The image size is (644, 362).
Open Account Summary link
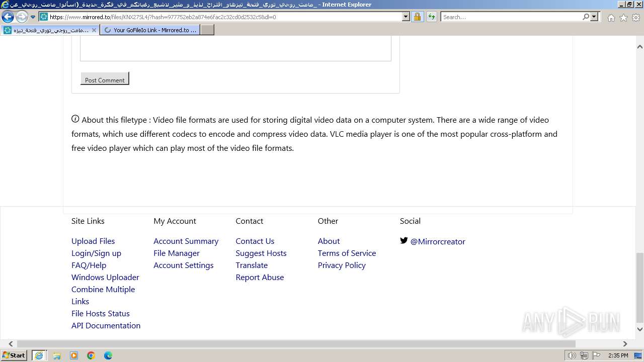click(x=186, y=241)
